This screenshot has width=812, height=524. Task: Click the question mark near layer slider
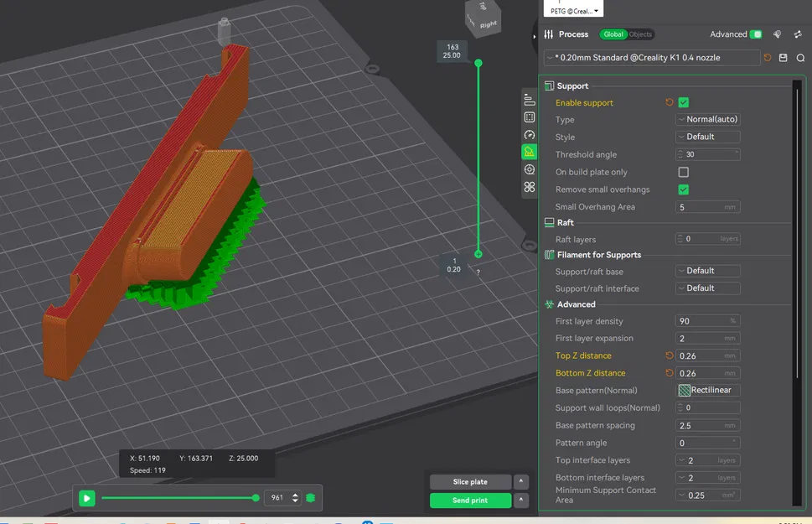click(x=478, y=272)
